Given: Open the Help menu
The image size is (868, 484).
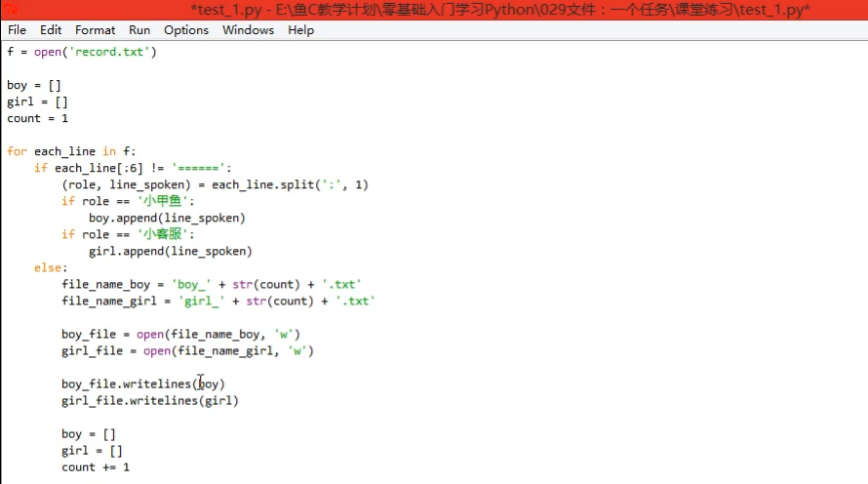Looking at the screenshot, I should coord(301,30).
